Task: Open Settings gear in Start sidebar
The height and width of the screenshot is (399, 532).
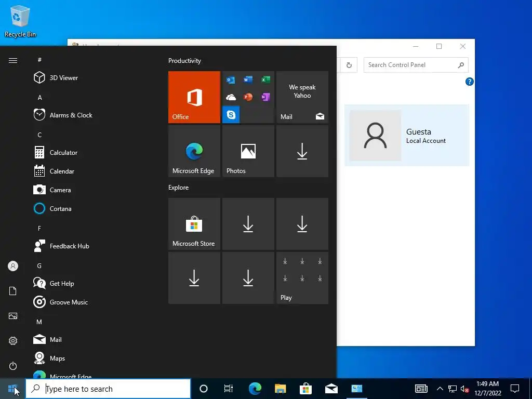Action: click(13, 341)
